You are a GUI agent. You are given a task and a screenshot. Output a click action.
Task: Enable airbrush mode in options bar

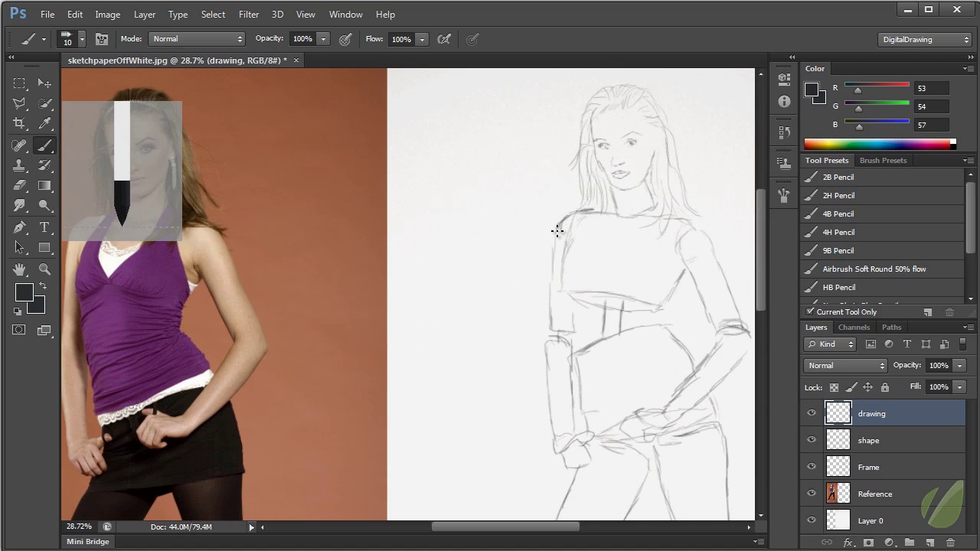[x=444, y=39]
